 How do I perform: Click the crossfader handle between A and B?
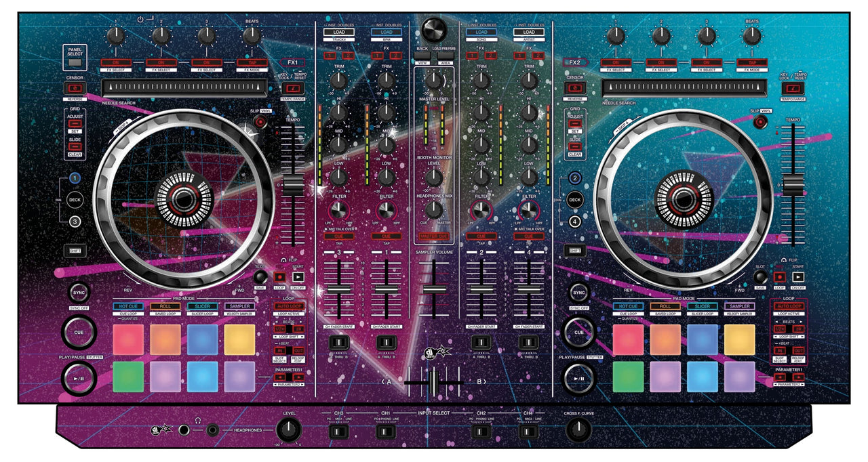[433, 383]
